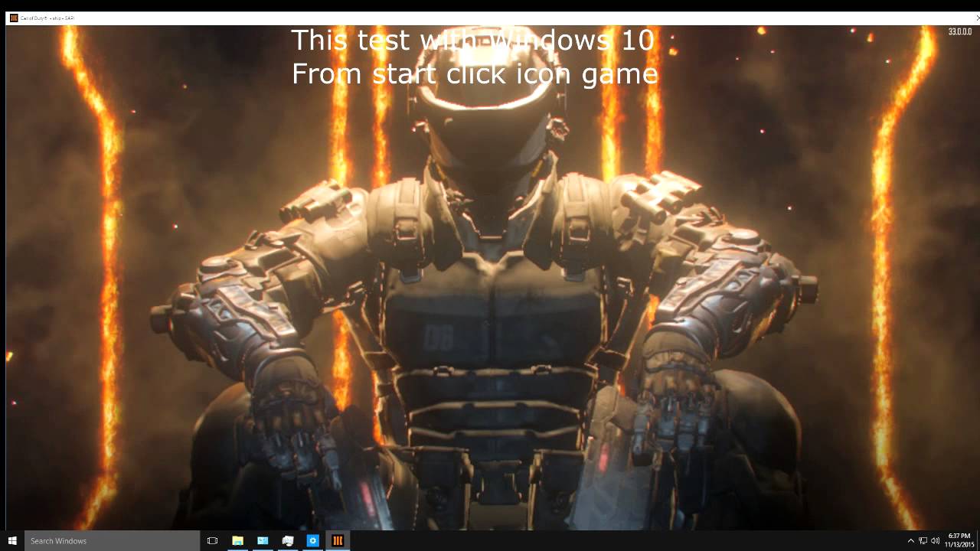Open the volume speaker tray icon
Image resolution: width=980 pixels, height=551 pixels.
935,541
